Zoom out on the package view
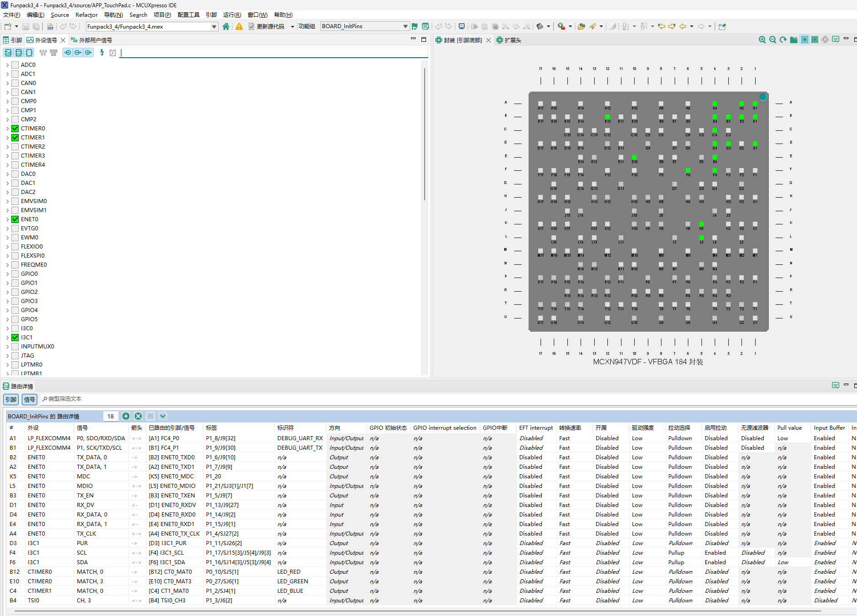 tap(772, 40)
